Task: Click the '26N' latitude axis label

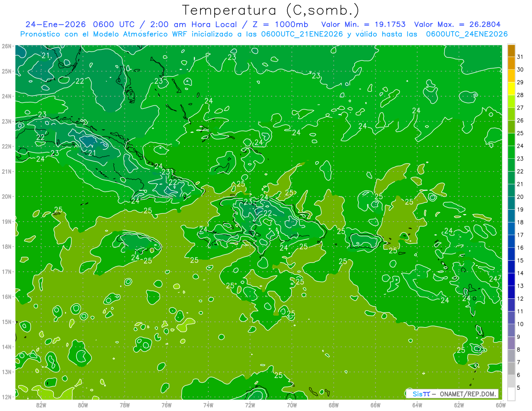Action: pyautogui.click(x=7, y=46)
